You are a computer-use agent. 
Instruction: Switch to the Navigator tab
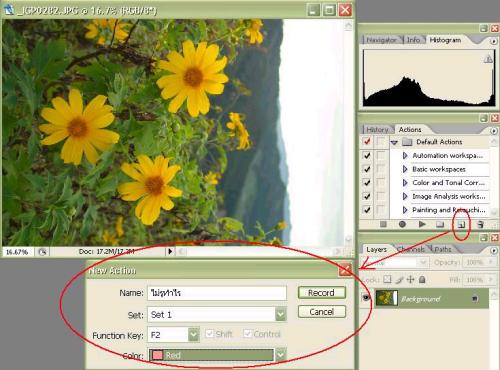pyautogui.click(x=382, y=40)
